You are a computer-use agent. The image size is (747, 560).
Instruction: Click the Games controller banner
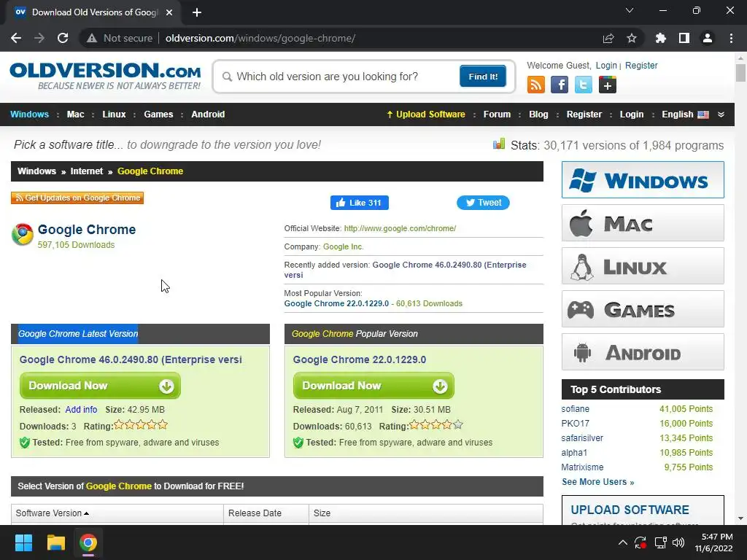click(643, 309)
